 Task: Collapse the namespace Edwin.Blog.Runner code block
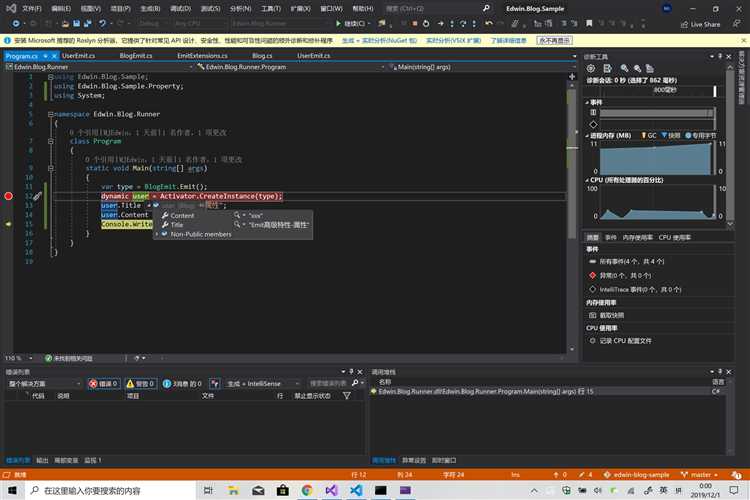[50, 114]
